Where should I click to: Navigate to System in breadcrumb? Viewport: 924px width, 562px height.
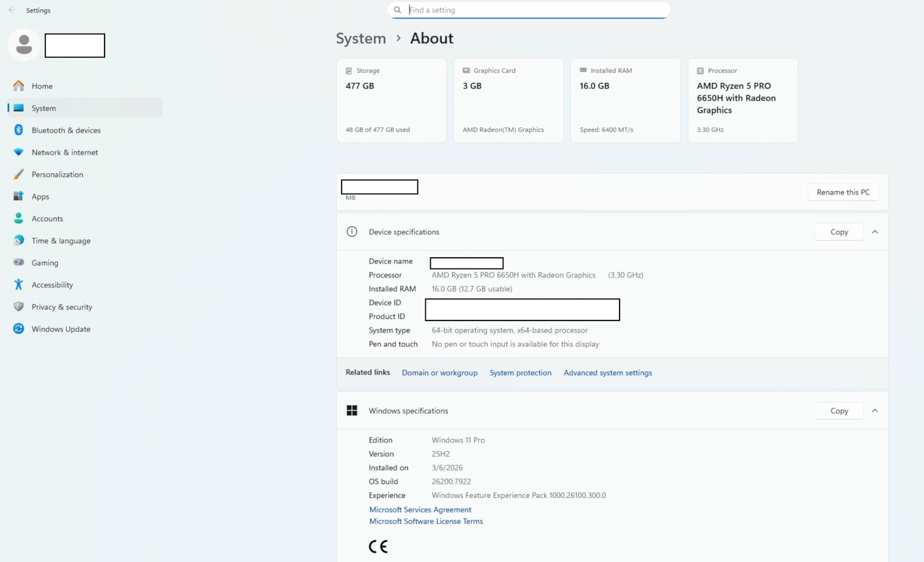point(361,39)
